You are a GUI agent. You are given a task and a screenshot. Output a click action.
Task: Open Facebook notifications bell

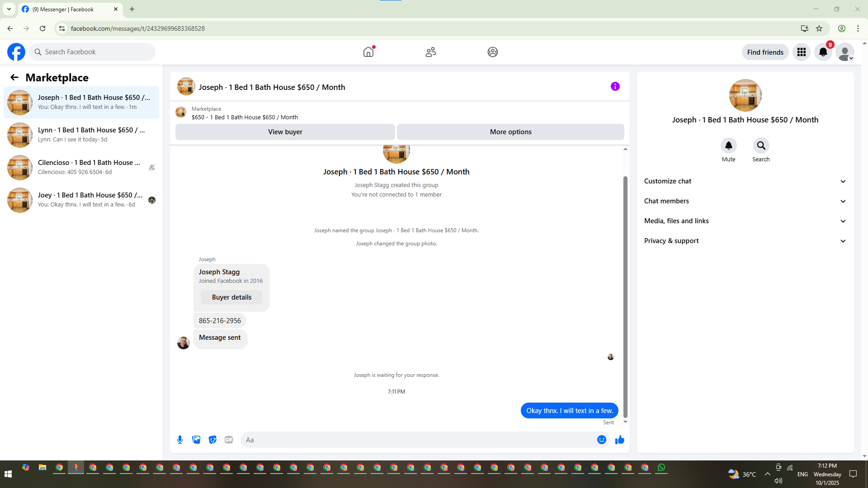tap(823, 52)
